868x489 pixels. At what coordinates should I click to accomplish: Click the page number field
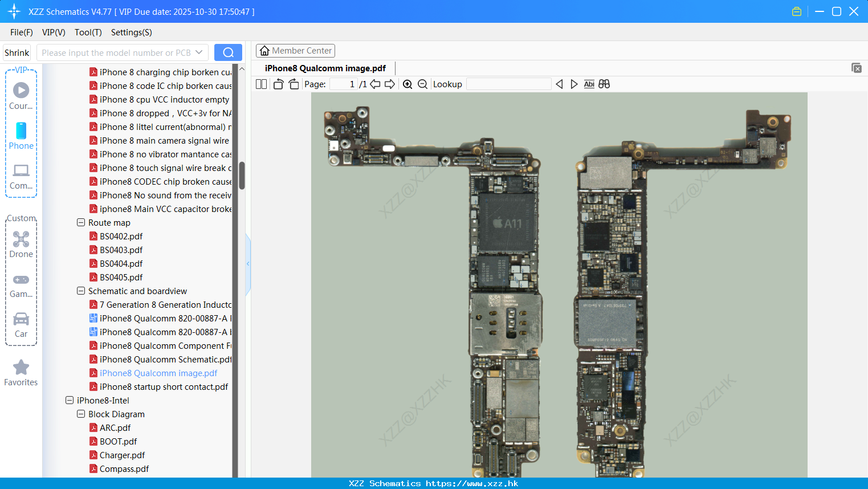click(344, 84)
